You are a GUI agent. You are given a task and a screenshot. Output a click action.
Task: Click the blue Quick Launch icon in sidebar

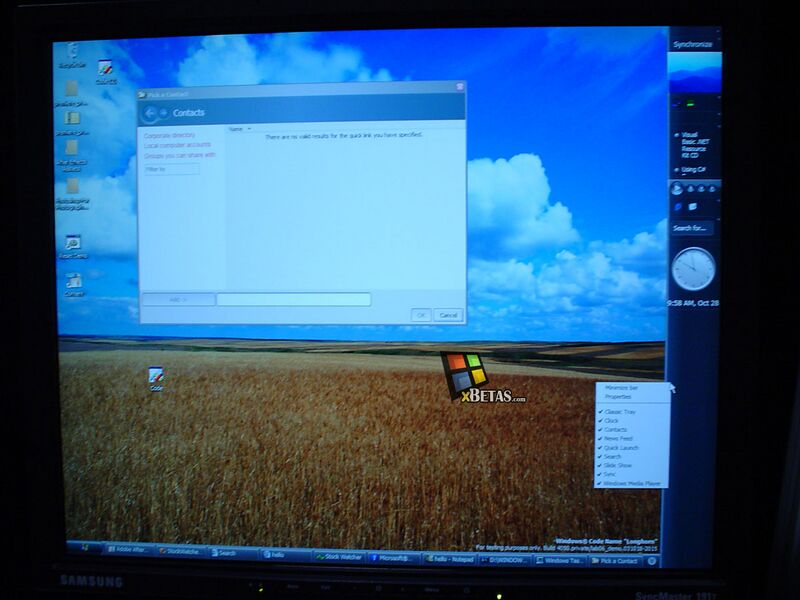[x=678, y=207]
